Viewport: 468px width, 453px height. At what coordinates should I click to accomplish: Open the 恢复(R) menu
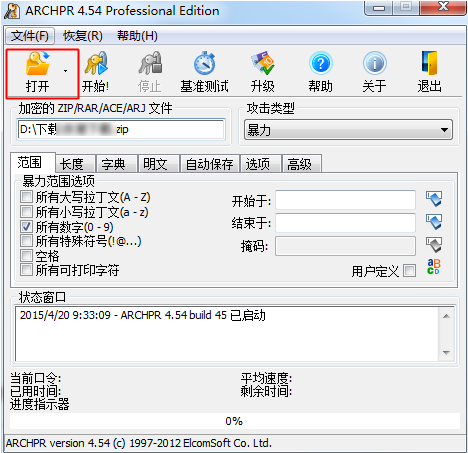pyautogui.click(x=83, y=36)
